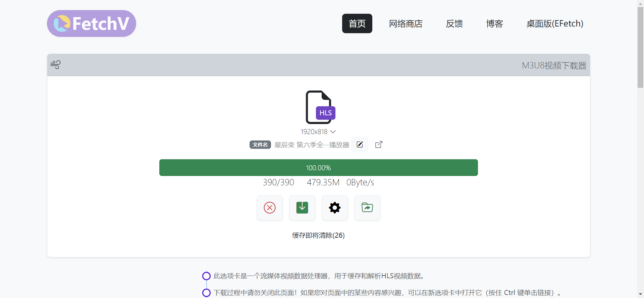Click the HLS file icon

click(320, 107)
